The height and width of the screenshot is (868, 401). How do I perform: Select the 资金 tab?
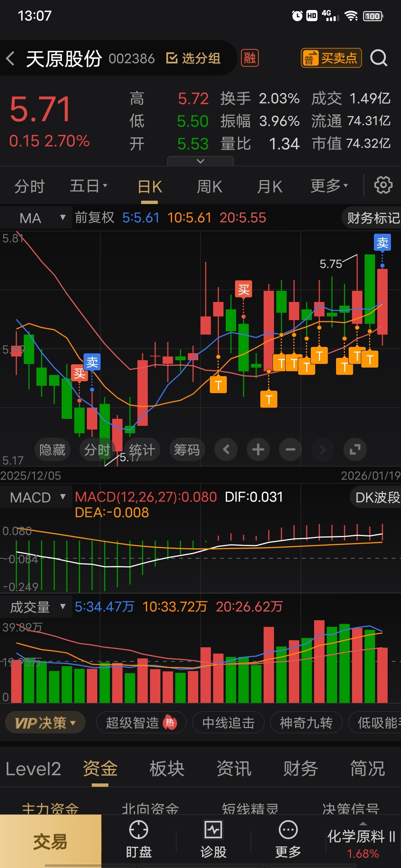tap(100, 769)
